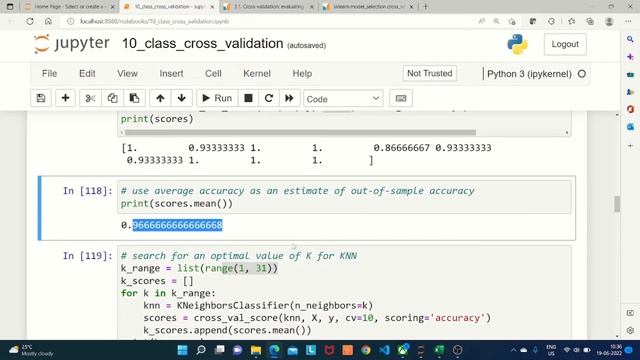640x360 pixels.
Task: Open browser profile avatar
Action: tap(609, 21)
